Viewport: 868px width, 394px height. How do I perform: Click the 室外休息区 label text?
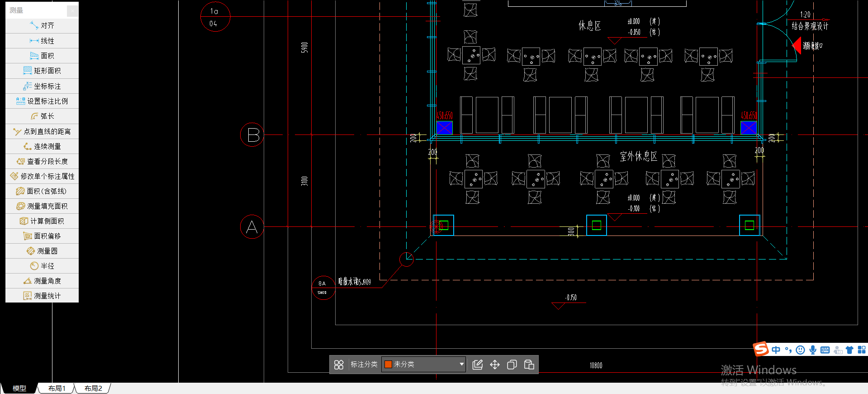tap(638, 157)
